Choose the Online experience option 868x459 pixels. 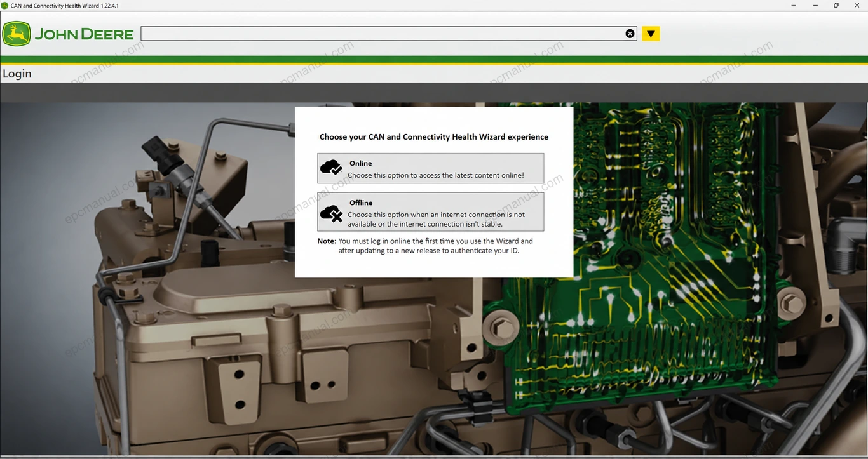[x=431, y=168]
